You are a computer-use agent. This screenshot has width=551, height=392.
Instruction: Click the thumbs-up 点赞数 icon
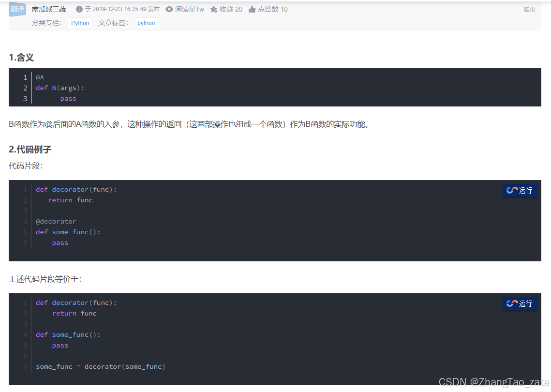[x=252, y=10]
